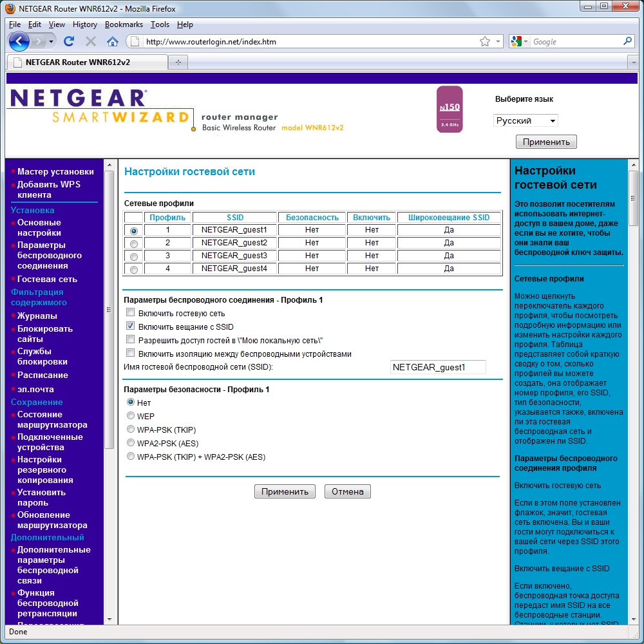Click the Firefox icon in title bar
The image size is (644, 644).
click(10, 8)
